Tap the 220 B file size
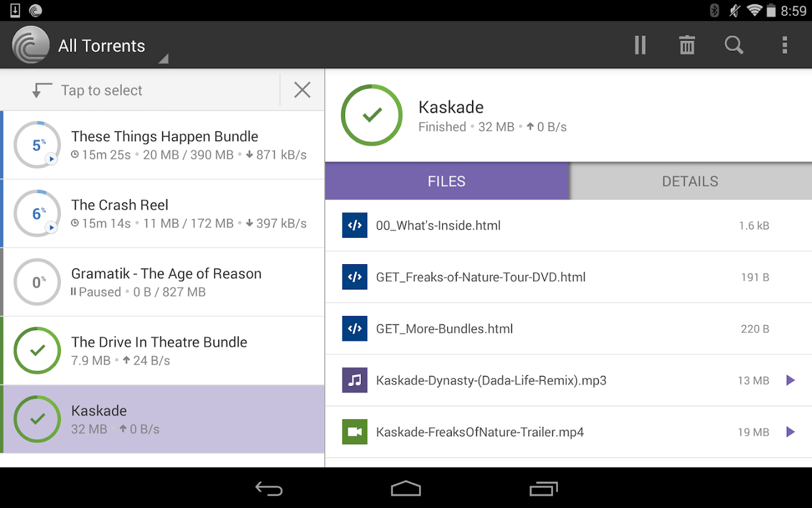 tap(755, 329)
